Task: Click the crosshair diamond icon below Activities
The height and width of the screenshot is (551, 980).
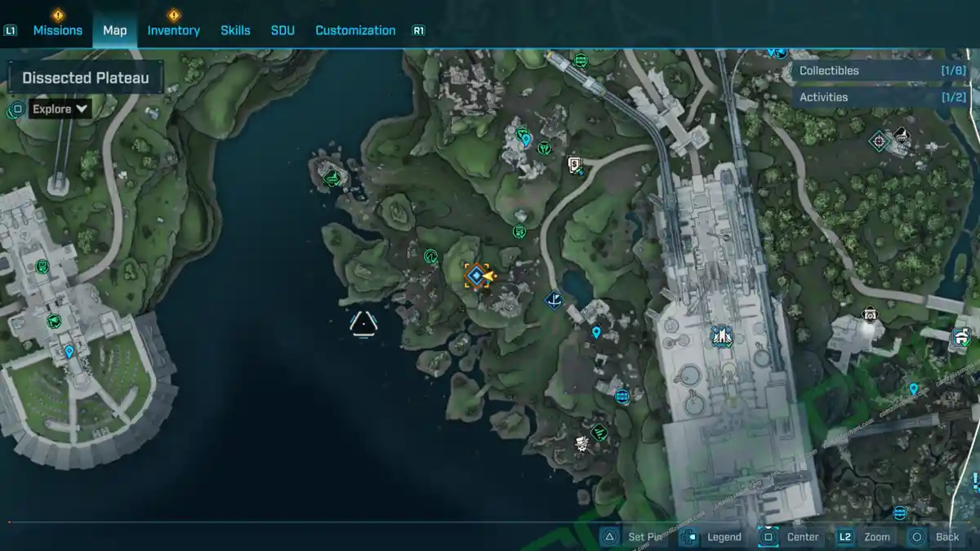Action: [x=879, y=141]
